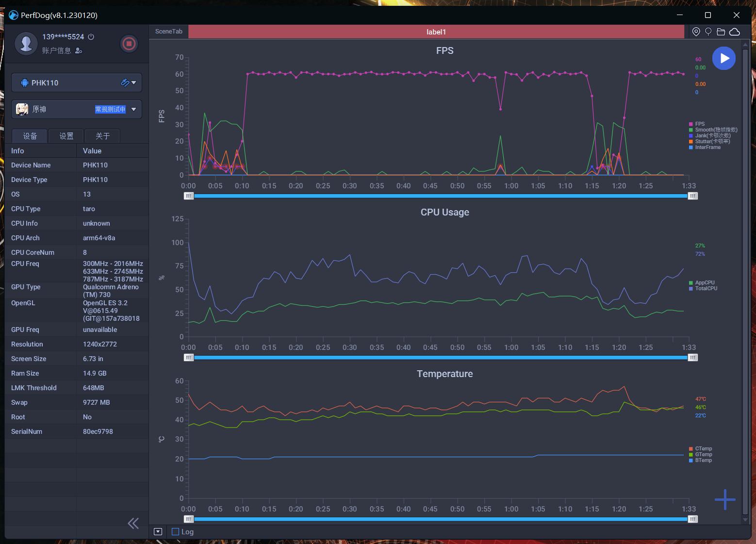756x544 pixels.
Task: Toggle the BTemp series in the legend
Action: [703, 461]
